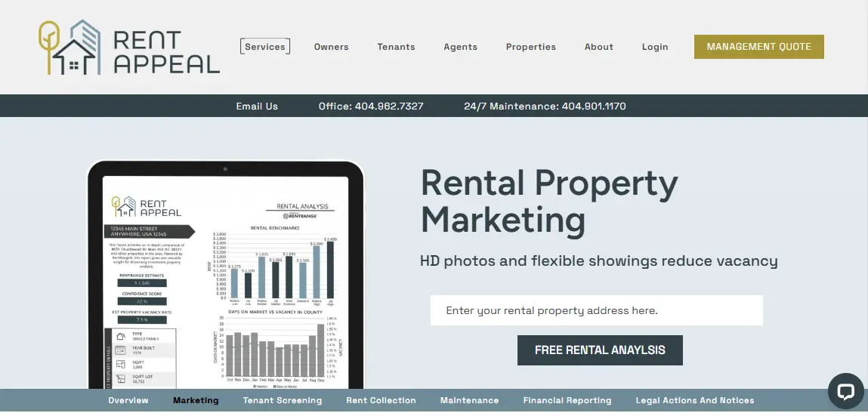Click the 24/7 Maintenance phone number

(545, 106)
